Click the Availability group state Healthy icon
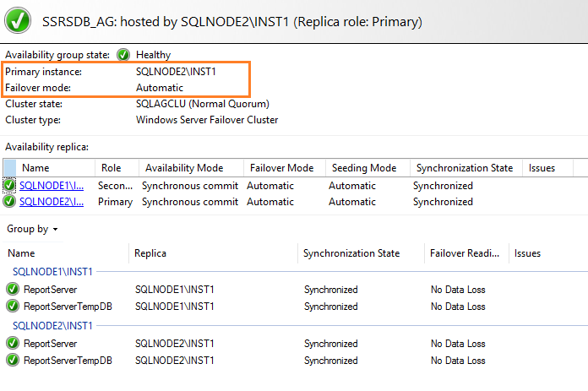The width and height of the screenshot is (588, 391). tap(123, 55)
